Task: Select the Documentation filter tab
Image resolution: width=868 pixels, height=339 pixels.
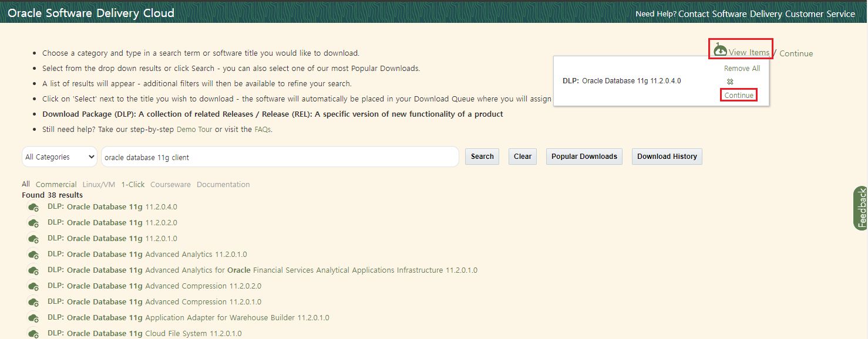Action: pos(223,184)
